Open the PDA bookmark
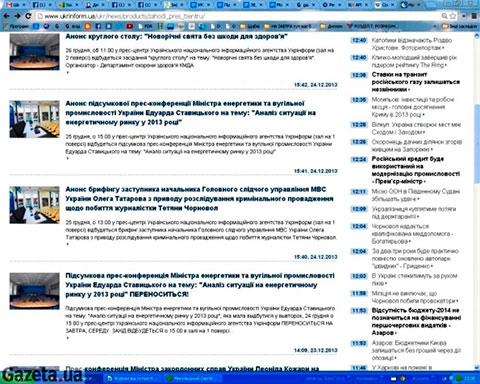 click(x=145, y=26)
